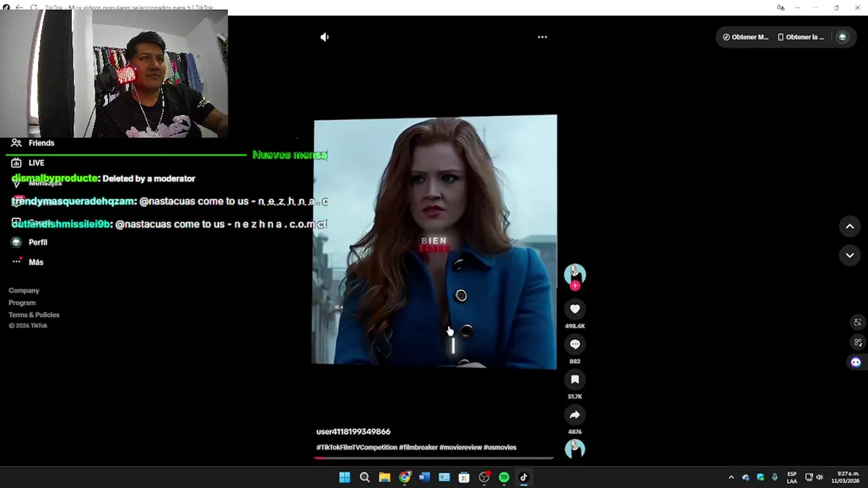Click the #usmovies hashtag
The width and height of the screenshot is (868, 488).
click(x=500, y=447)
